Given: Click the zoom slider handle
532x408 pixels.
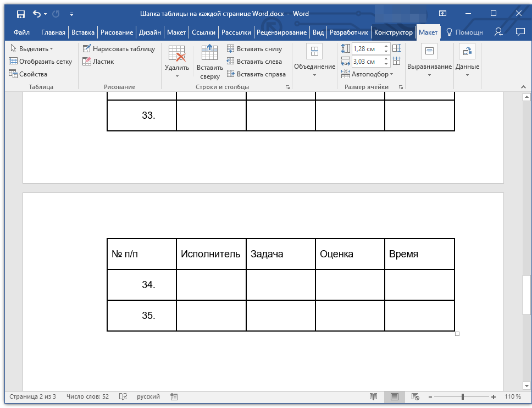Looking at the screenshot, I should [462, 396].
